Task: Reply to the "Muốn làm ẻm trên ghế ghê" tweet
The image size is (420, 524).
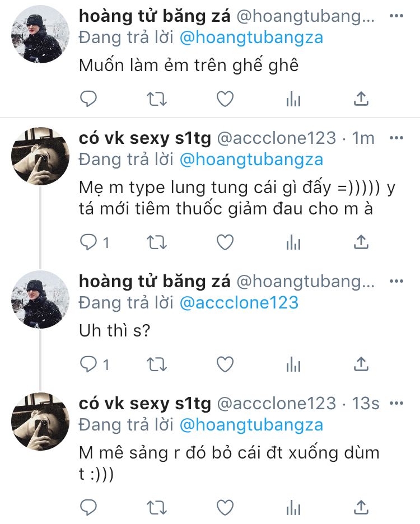Action: pyautogui.click(x=88, y=99)
